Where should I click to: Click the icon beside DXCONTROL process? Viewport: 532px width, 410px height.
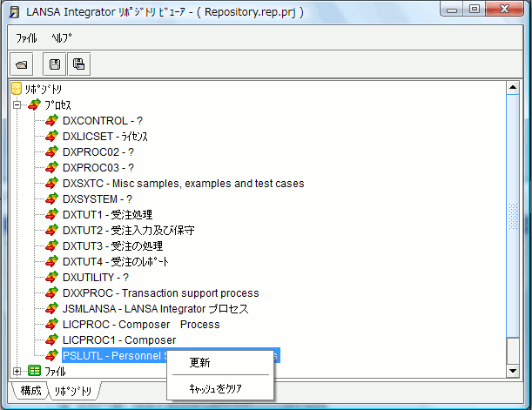tap(51, 120)
